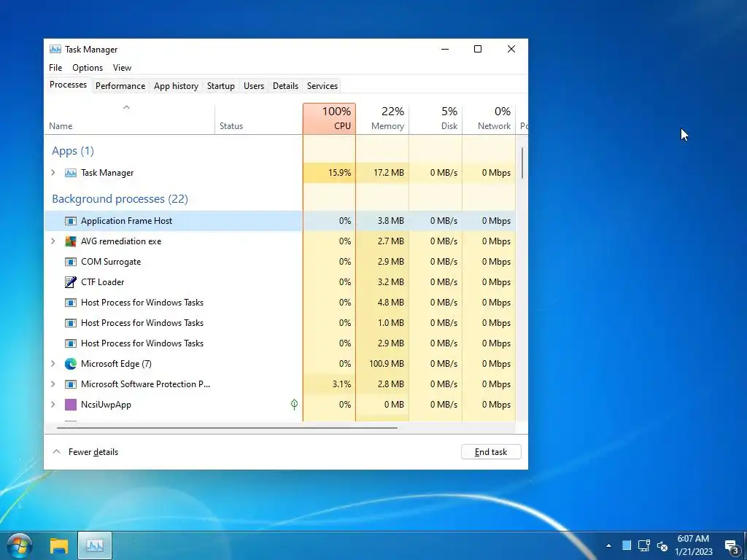Click the network tray icon

click(x=644, y=545)
